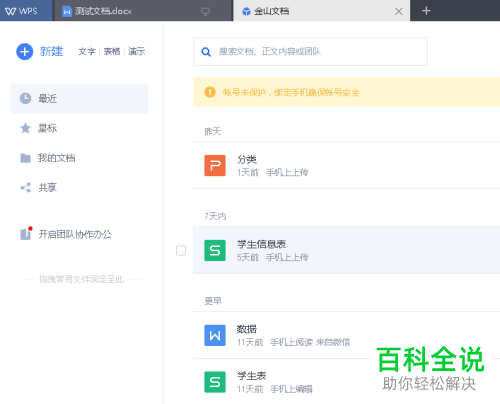Click the magnifier search icon
This screenshot has width=500, height=404.
(x=206, y=52)
